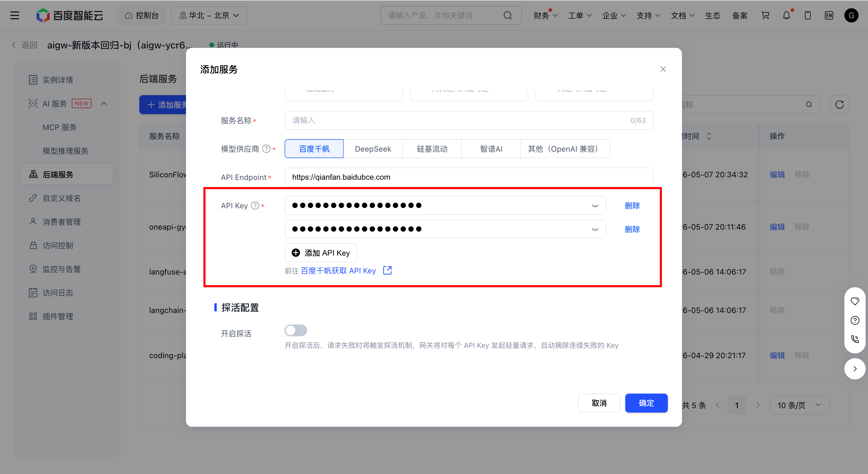Collapse the AI 服务 sidebar group
868x474 pixels.
(104, 103)
